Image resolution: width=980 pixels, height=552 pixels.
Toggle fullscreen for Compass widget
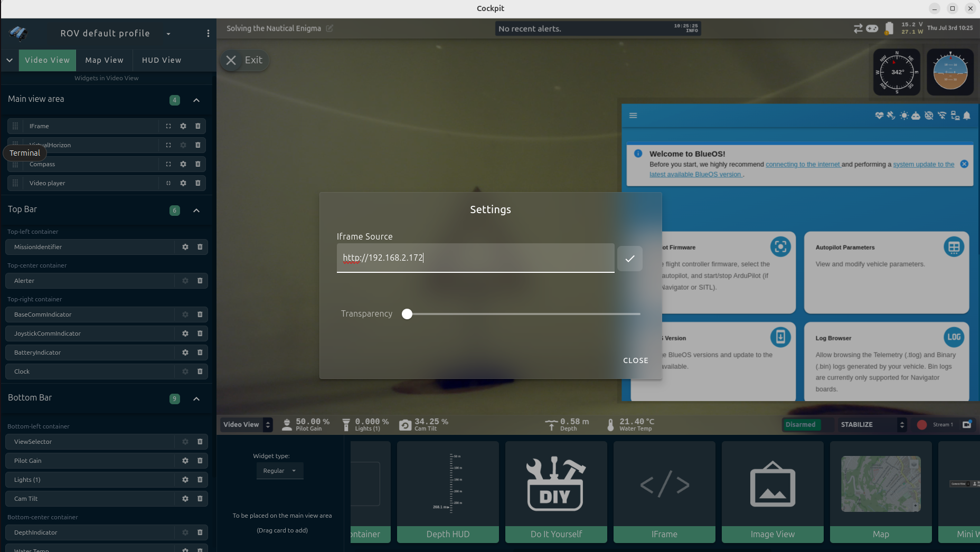tap(168, 164)
